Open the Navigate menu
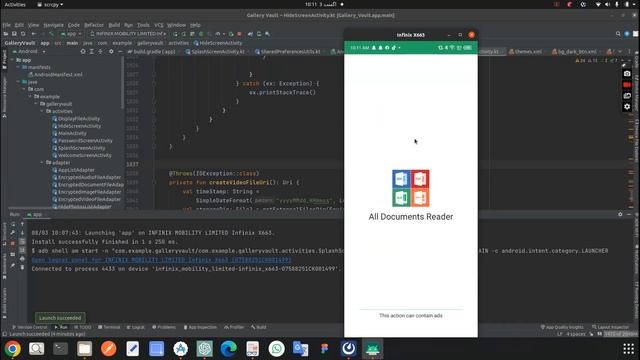The height and width of the screenshot is (360, 640). pos(53,25)
